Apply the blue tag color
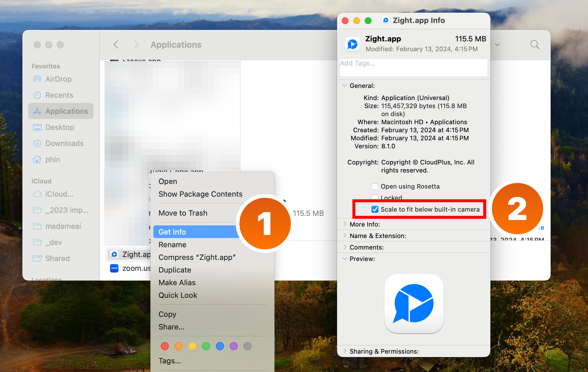The height and width of the screenshot is (372, 588). point(220,346)
